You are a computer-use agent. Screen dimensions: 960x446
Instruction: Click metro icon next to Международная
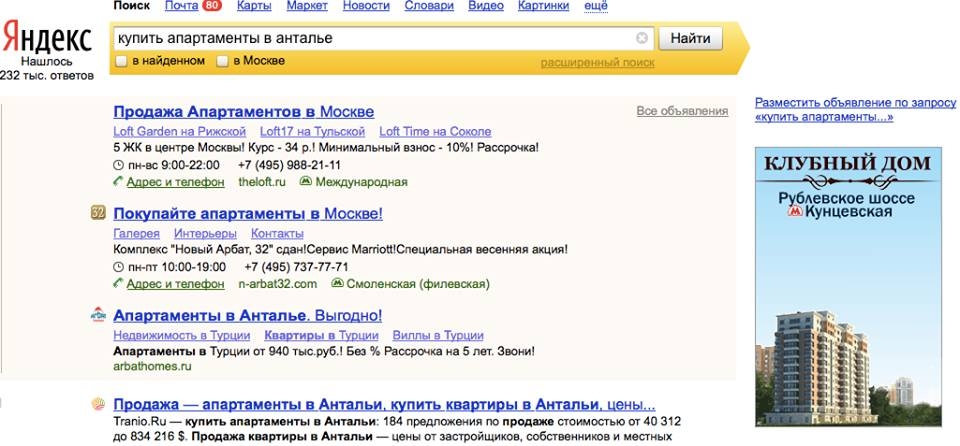coord(307,182)
